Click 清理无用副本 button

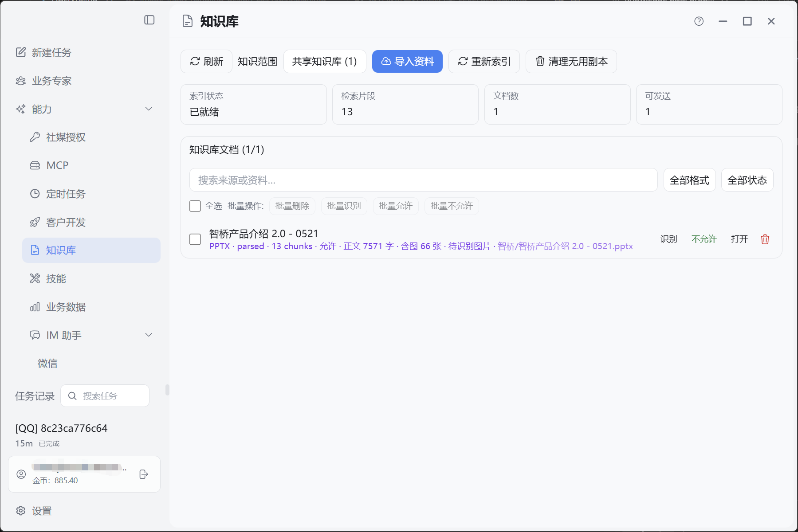(571, 61)
